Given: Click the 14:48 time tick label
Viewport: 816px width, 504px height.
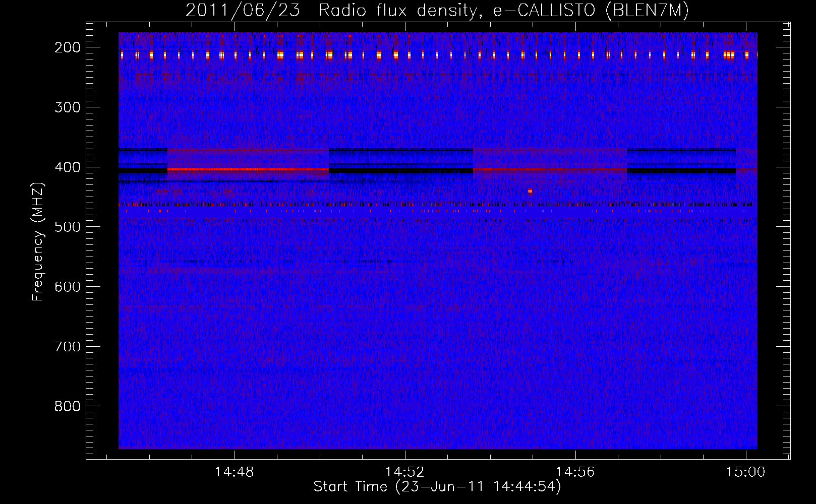Looking at the screenshot, I should [x=234, y=472].
